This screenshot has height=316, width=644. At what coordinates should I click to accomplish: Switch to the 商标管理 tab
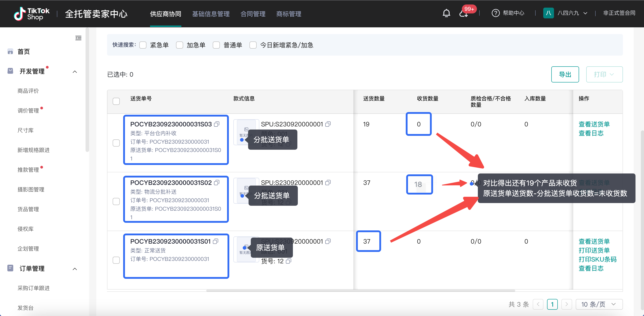click(x=289, y=14)
